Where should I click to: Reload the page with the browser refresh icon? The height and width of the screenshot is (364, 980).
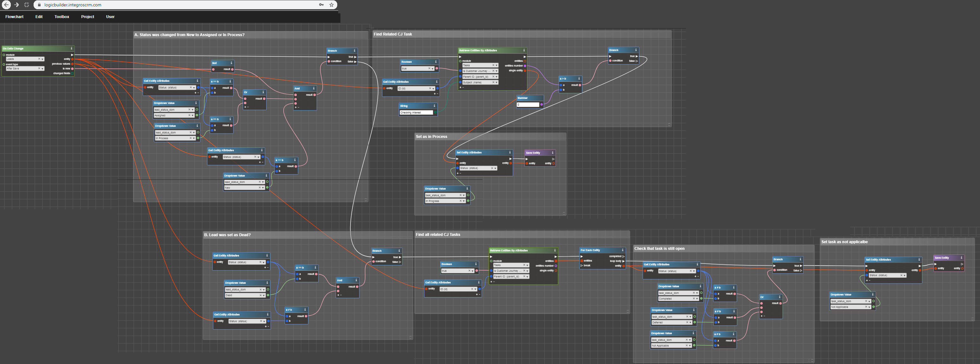pos(26,4)
